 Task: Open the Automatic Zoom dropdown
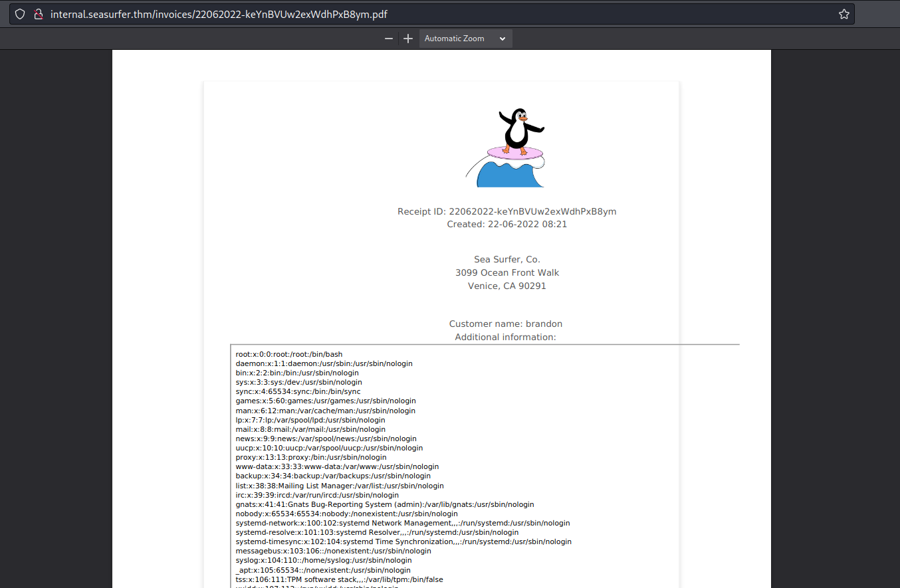point(465,39)
